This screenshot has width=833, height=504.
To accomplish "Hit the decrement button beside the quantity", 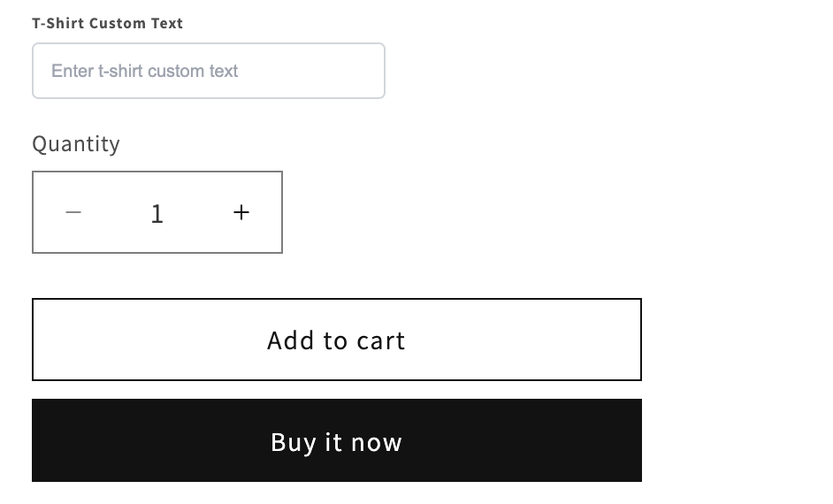I will [73, 212].
